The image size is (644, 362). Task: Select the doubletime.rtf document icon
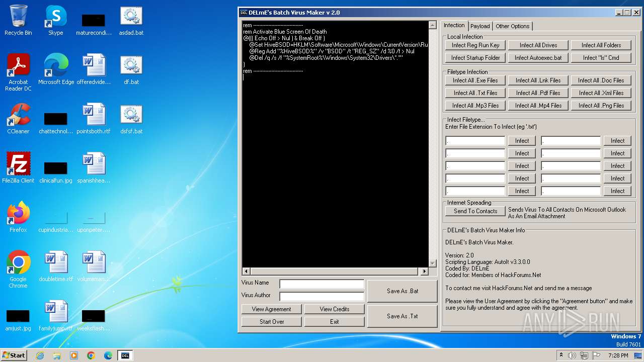point(56,267)
